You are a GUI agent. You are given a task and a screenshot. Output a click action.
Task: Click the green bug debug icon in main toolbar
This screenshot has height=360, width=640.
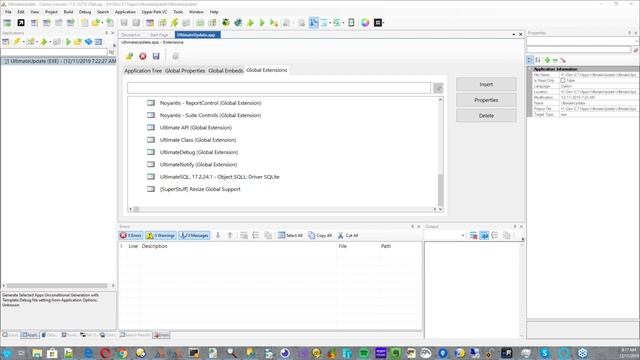coord(226,22)
